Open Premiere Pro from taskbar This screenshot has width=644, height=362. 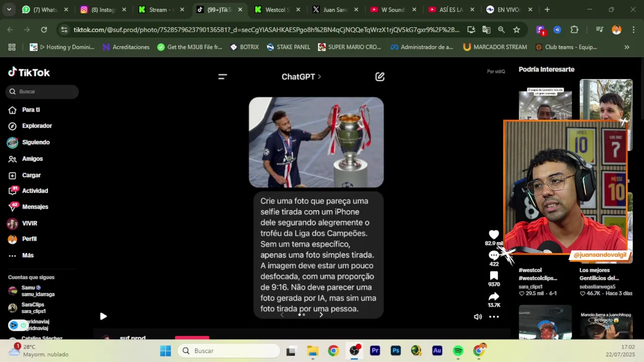(x=375, y=351)
